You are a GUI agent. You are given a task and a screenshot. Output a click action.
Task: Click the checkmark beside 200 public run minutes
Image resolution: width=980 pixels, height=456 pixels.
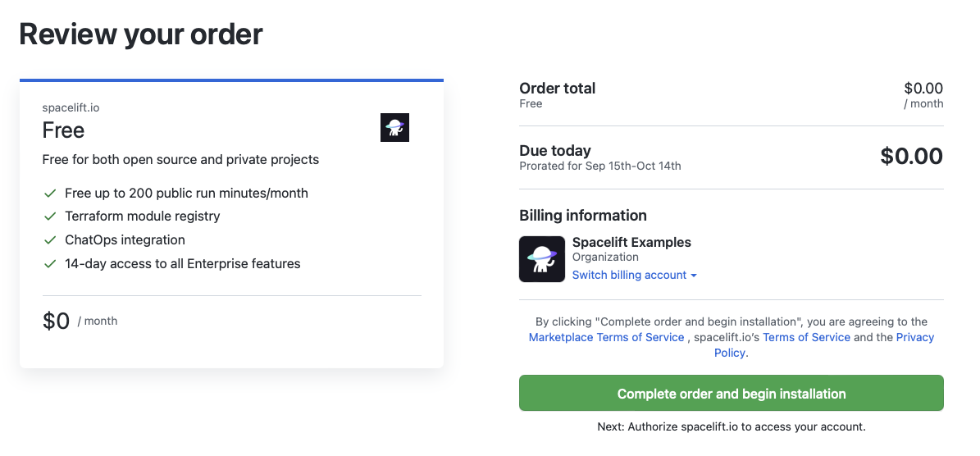(50, 194)
